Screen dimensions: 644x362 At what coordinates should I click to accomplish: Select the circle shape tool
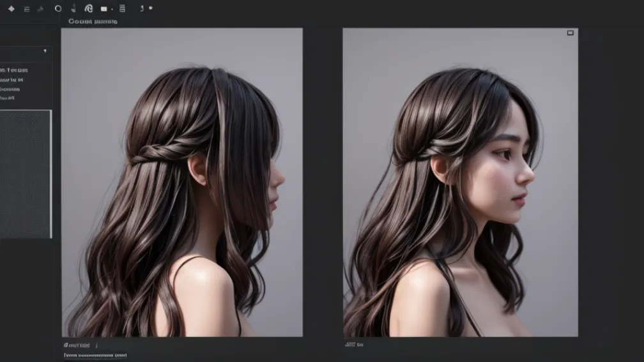[58, 8]
